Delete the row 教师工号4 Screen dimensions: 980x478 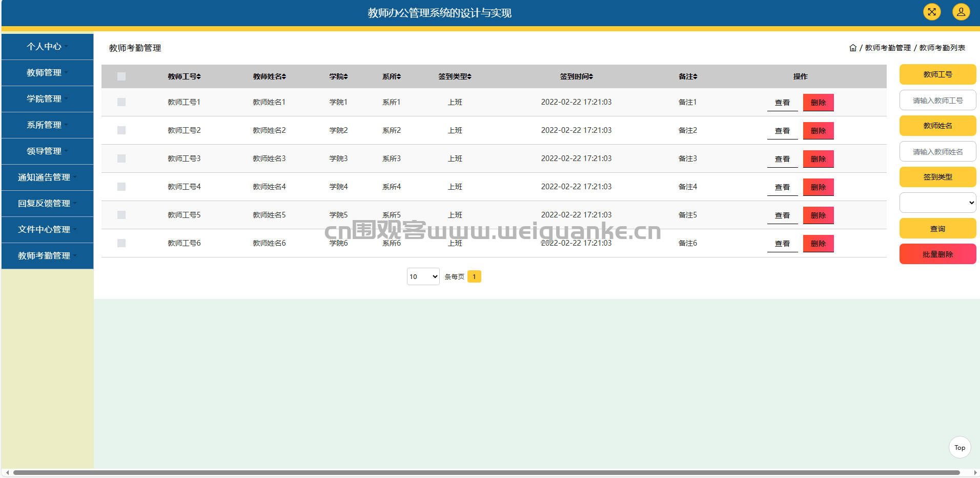click(818, 187)
